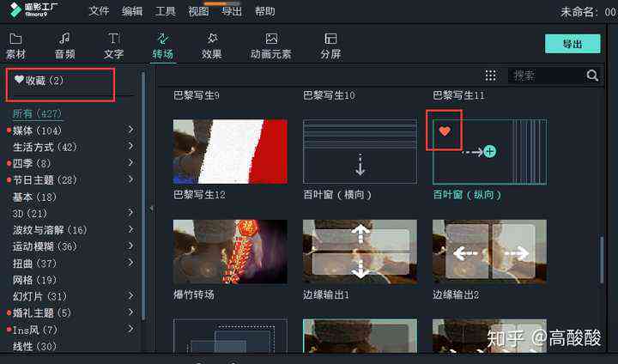Viewport: 618px width, 364px height.
Task: Select the 爆竹转场 transition thumbnail
Action: (x=230, y=252)
